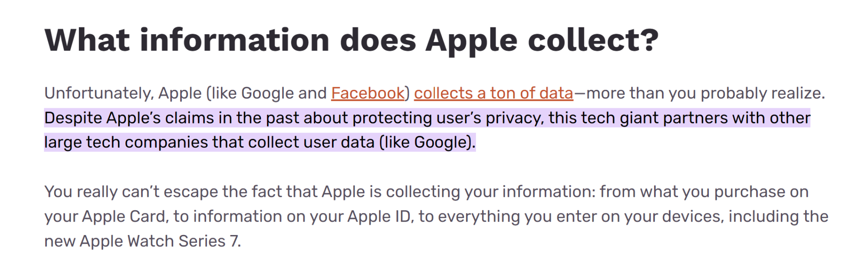Click the text '(like Google and' before Facebook
This screenshot has height=268, width=868.
pyautogui.click(x=266, y=93)
